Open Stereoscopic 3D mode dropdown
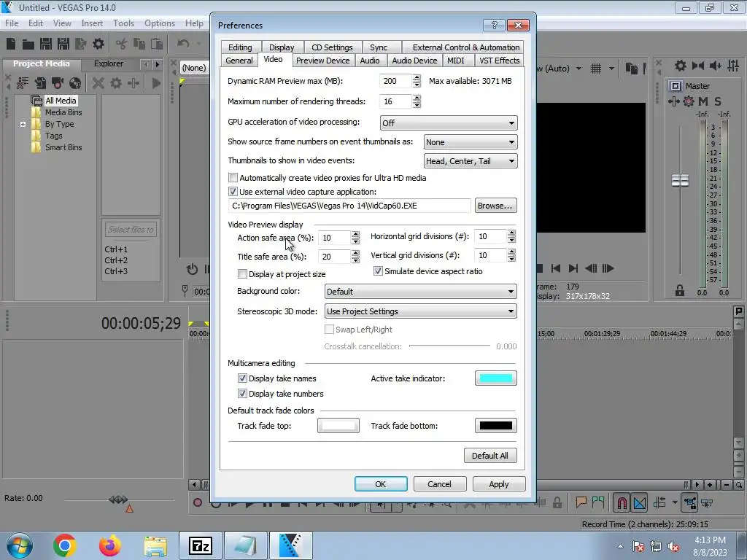 coord(420,311)
